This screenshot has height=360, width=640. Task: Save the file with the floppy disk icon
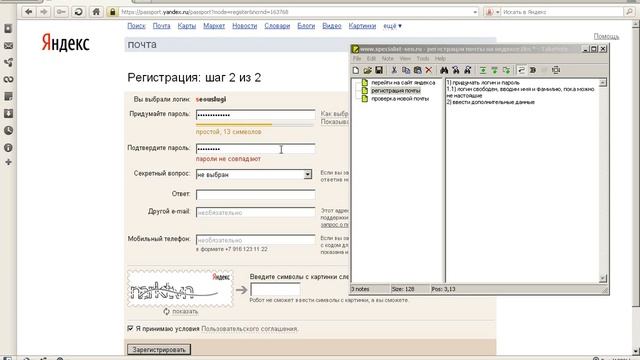pos(379,70)
